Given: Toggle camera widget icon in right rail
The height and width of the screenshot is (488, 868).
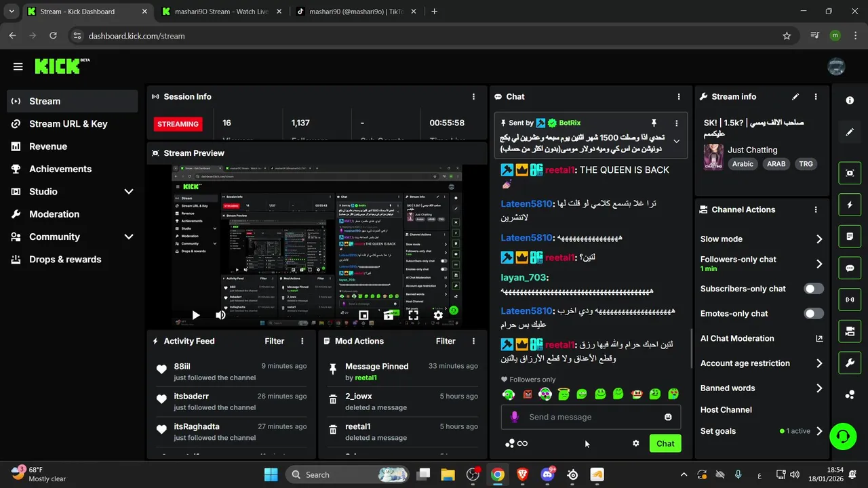Looking at the screenshot, I should pyautogui.click(x=850, y=331).
